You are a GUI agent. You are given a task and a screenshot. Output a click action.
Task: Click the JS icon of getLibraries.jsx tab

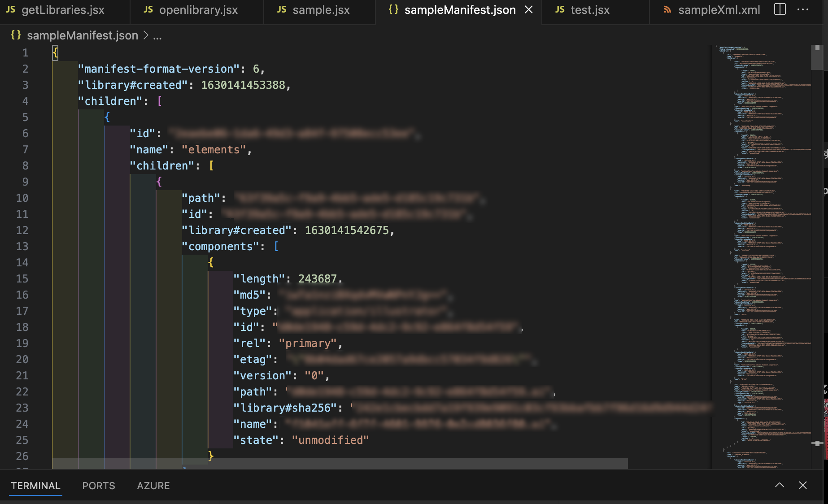coord(11,9)
